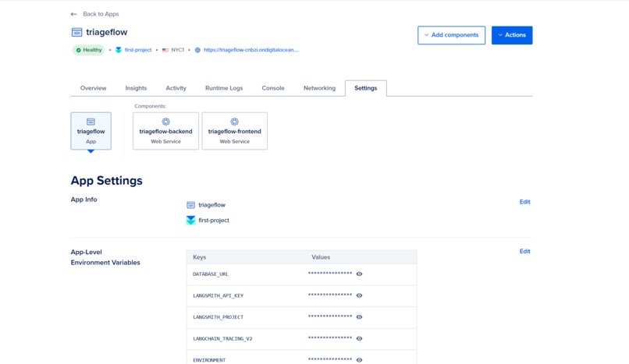Viewport: 629px width, 364px height.
Task: Click Edit for App-Level Environment Variables
Action: (524, 251)
